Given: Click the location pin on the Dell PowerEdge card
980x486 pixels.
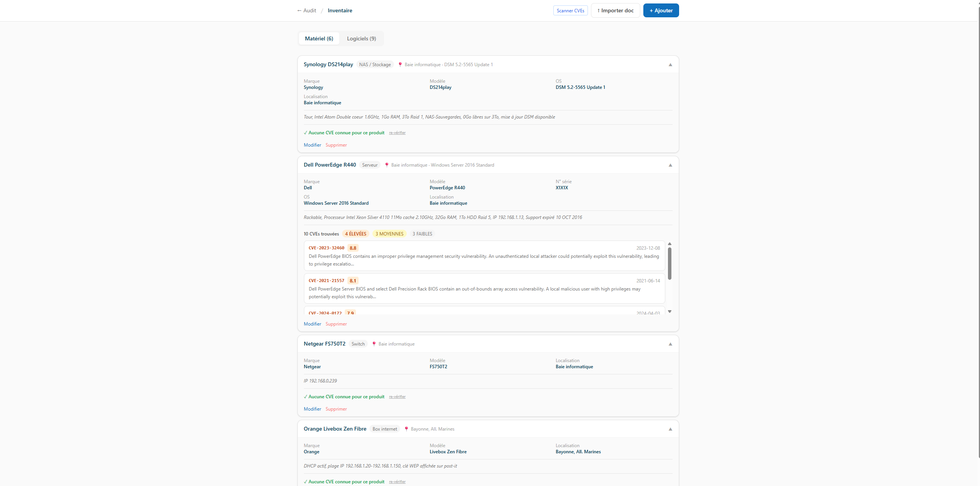Looking at the screenshot, I should pos(387,165).
